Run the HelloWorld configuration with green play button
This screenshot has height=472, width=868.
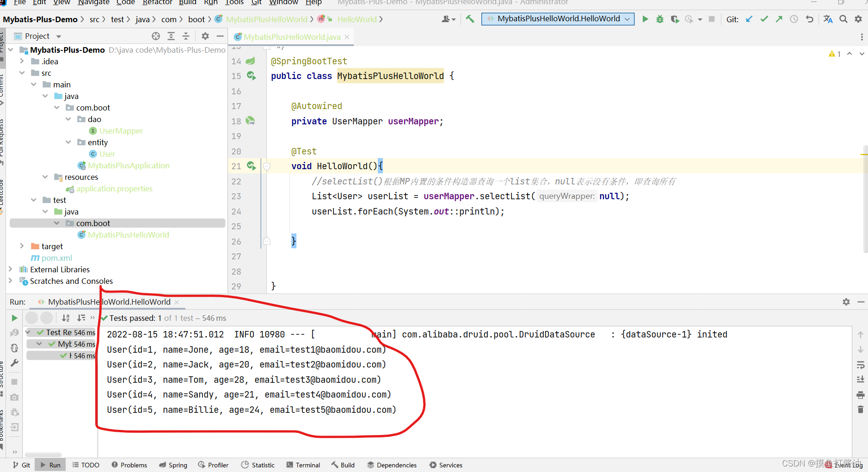pyautogui.click(x=645, y=19)
